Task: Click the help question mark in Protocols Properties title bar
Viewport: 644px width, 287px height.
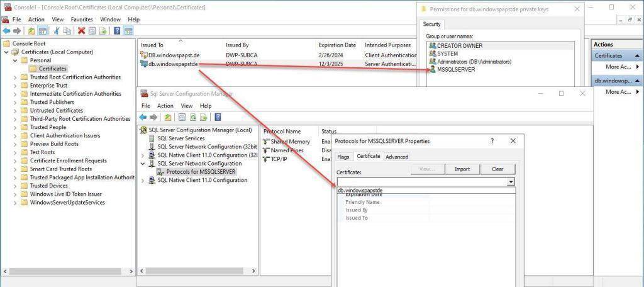Action: click(492, 140)
